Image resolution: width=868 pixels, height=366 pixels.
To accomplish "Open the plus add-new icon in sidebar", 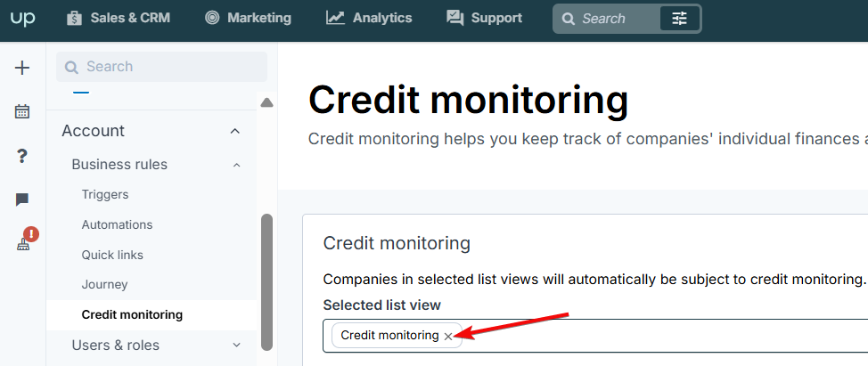I will pyautogui.click(x=22, y=68).
